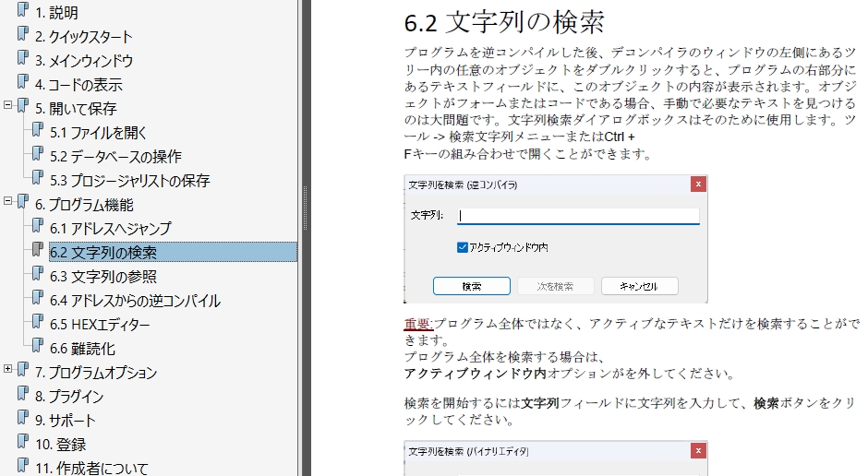Viewport: 868px width, 476px height.
Task: Click the 次を検索 button
Action: tap(555, 286)
